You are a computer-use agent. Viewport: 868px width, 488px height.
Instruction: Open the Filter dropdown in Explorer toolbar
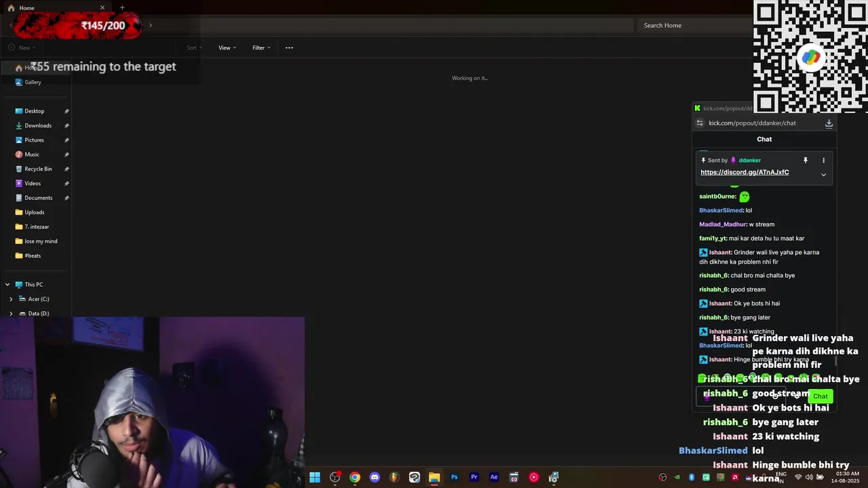pyautogui.click(x=261, y=47)
